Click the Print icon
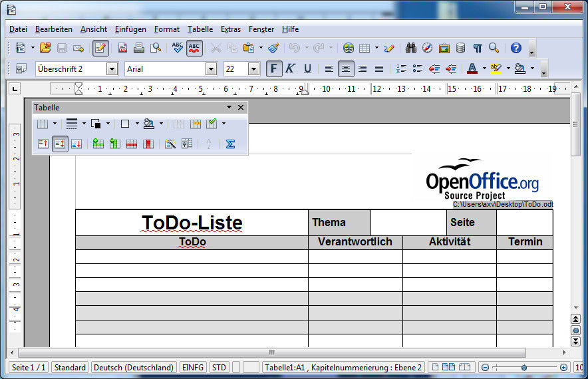Viewport: 588px width, 379px height. [x=139, y=48]
